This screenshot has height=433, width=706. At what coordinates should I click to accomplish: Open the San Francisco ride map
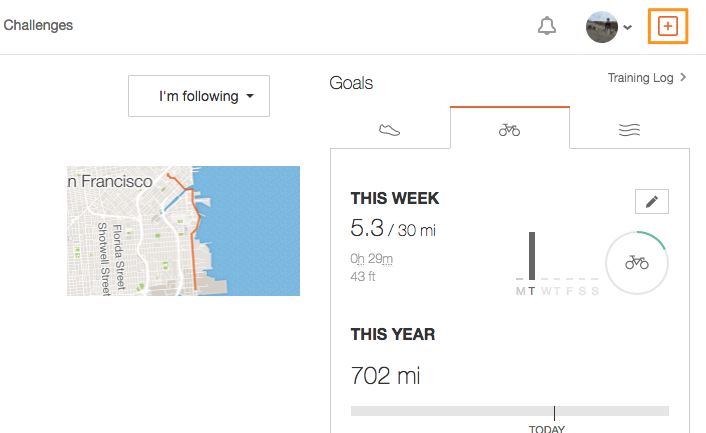(x=183, y=231)
